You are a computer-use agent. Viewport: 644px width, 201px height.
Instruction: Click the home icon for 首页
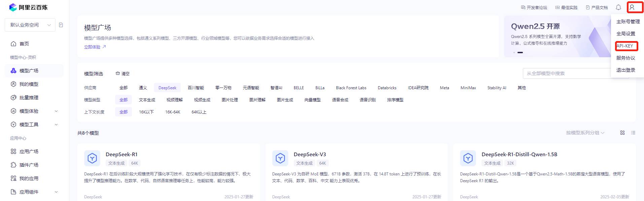13,44
